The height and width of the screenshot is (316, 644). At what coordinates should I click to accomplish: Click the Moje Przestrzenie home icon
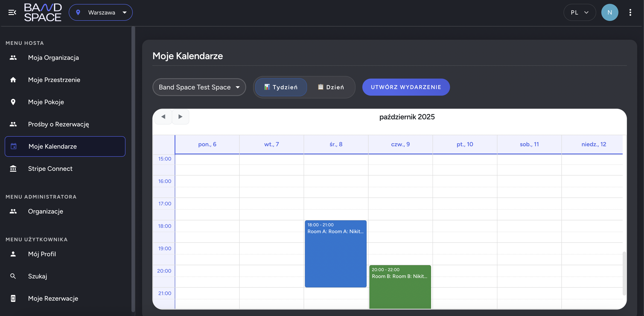[x=13, y=80]
